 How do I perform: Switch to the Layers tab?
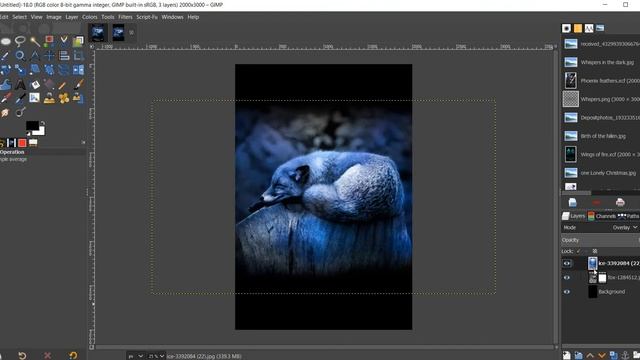[573, 216]
